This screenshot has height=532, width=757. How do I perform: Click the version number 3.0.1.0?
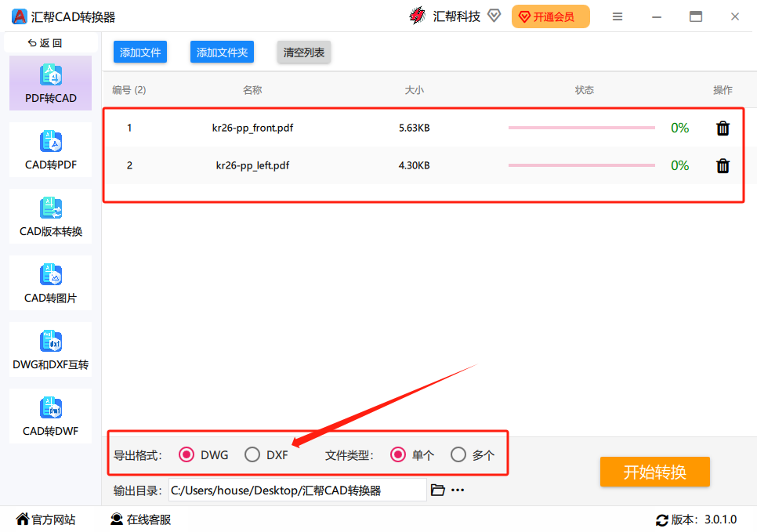[720, 519]
